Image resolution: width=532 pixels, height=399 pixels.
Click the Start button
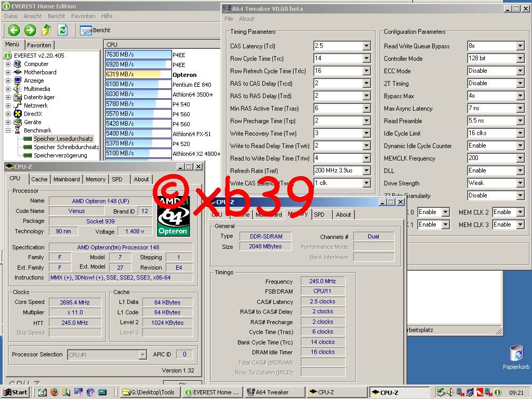click(16, 392)
